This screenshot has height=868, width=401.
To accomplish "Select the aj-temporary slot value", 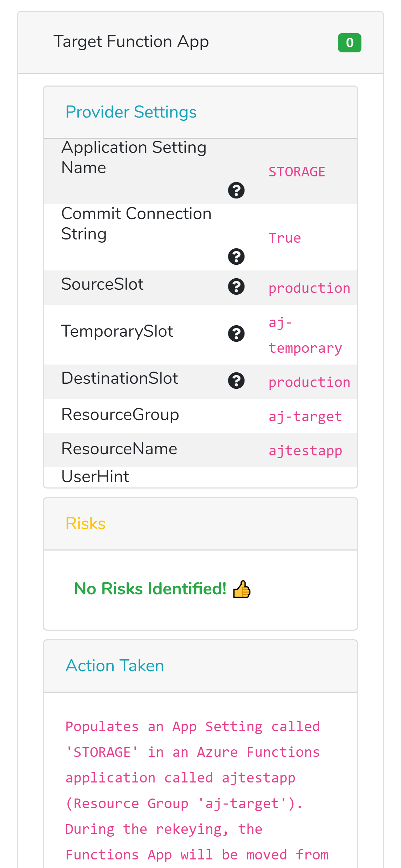I will (305, 335).
